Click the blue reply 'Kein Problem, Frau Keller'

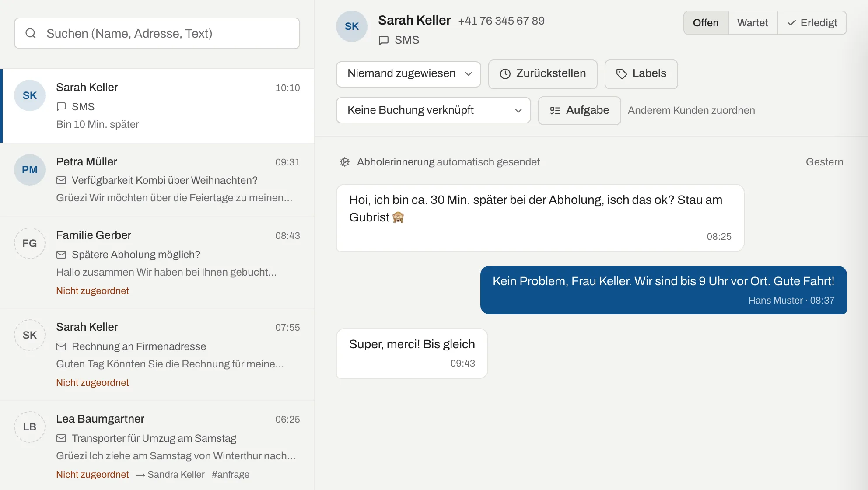(x=663, y=290)
